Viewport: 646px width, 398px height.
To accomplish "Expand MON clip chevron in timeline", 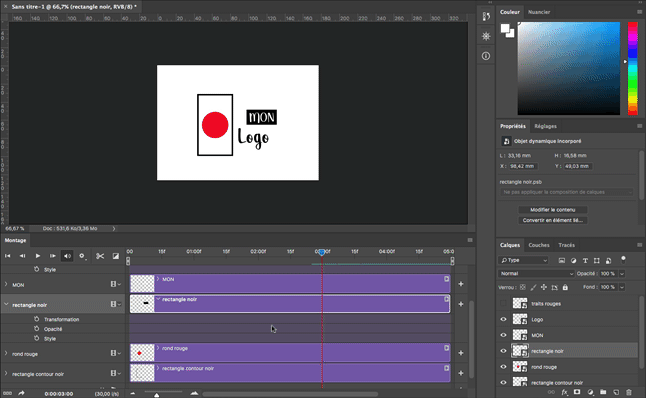I will (x=158, y=279).
